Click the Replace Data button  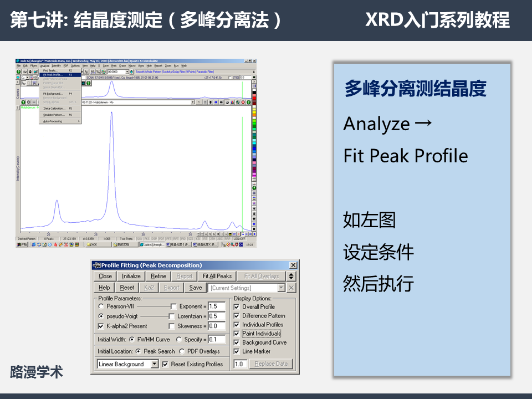tap(271, 364)
